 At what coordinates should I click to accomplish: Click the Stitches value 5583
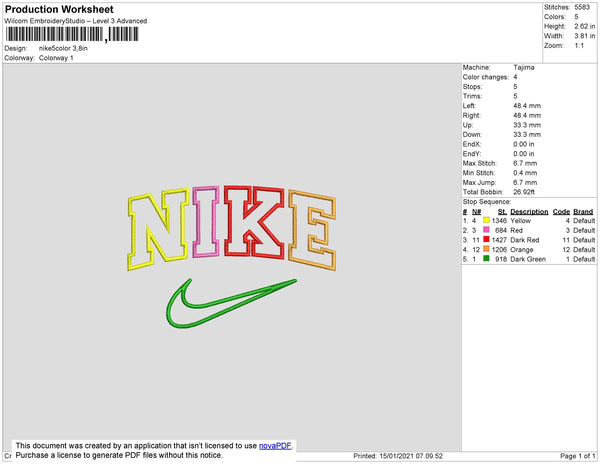pos(582,7)
